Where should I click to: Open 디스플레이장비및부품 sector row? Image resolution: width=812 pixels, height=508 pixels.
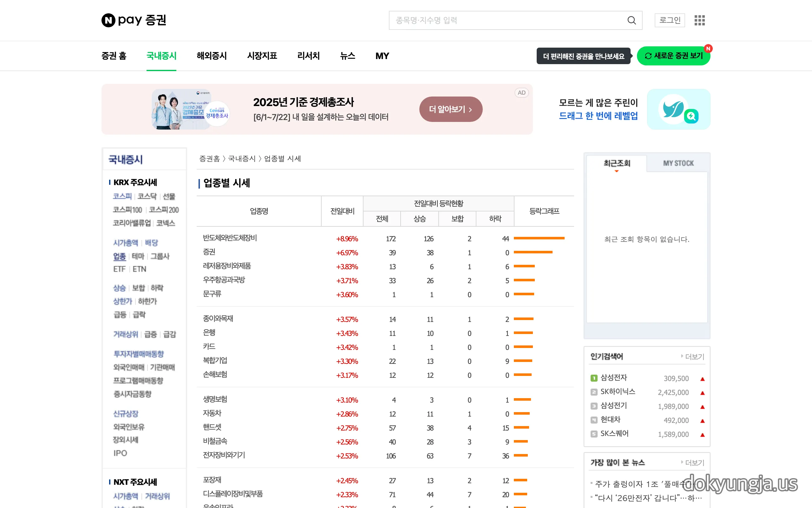(233, 494)
